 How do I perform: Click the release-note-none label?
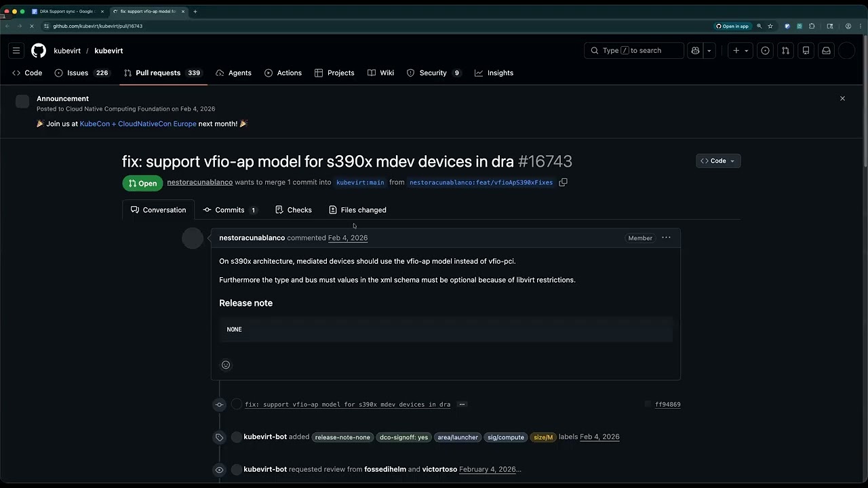tap(342, 437)
